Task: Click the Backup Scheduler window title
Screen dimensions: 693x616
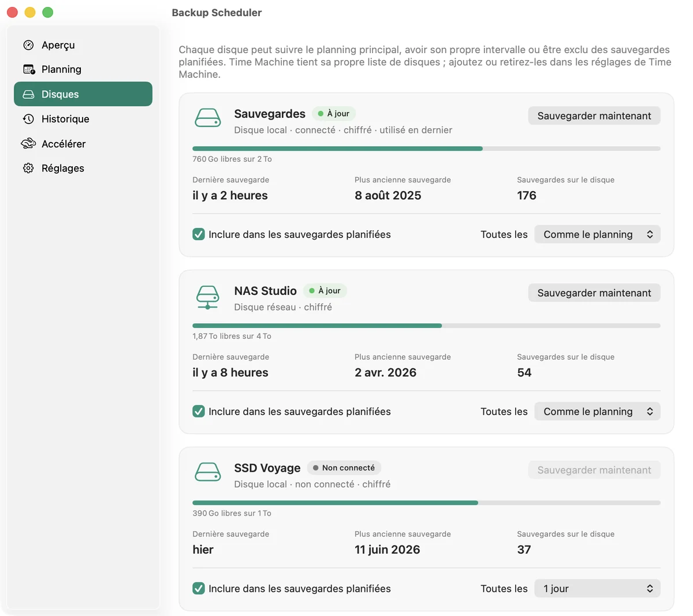Action: [x=217, y=13]
